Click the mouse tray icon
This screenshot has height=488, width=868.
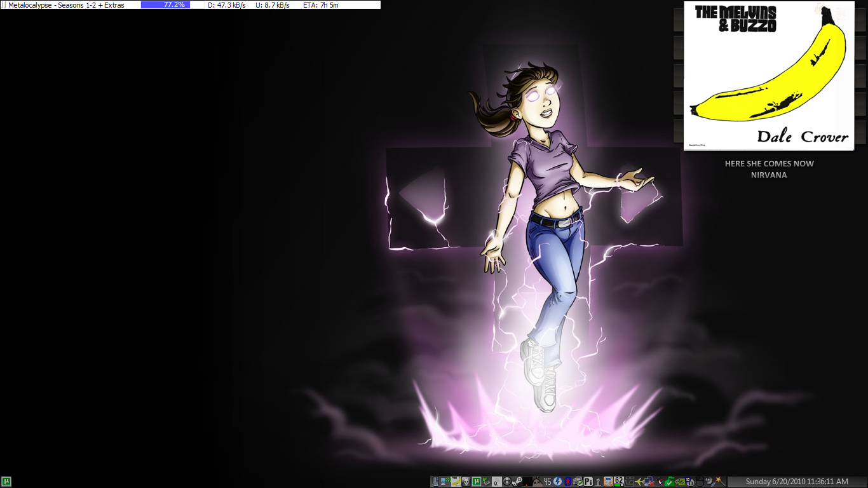pyautogui.click(x=700, y=482)
